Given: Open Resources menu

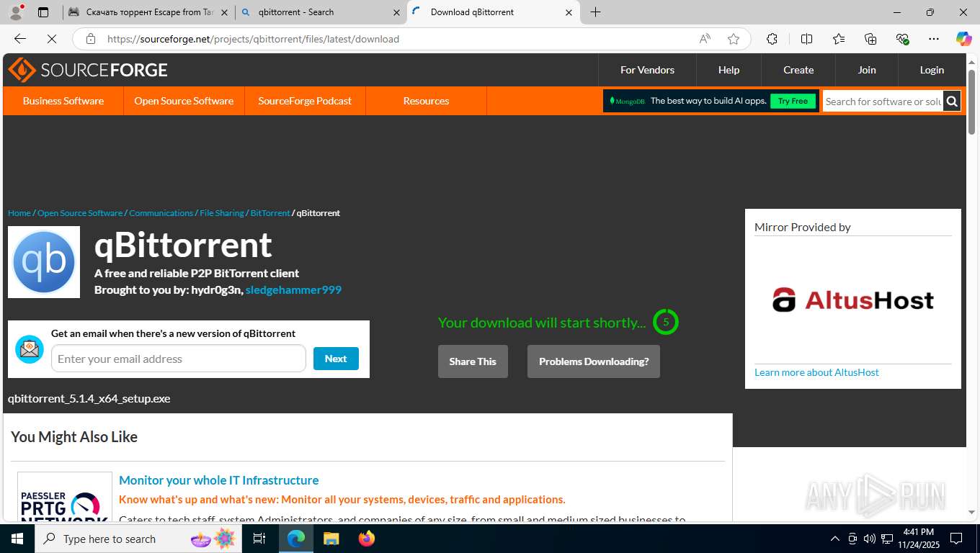Looking at the screenshot, I should coord(426,101).
